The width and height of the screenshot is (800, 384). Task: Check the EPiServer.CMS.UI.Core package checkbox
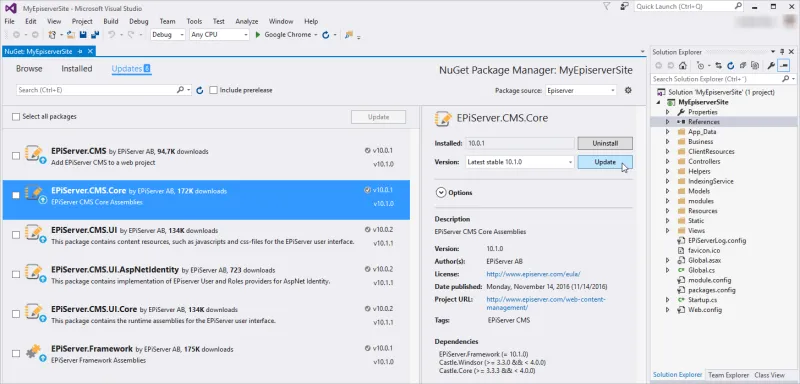(16, 313)
